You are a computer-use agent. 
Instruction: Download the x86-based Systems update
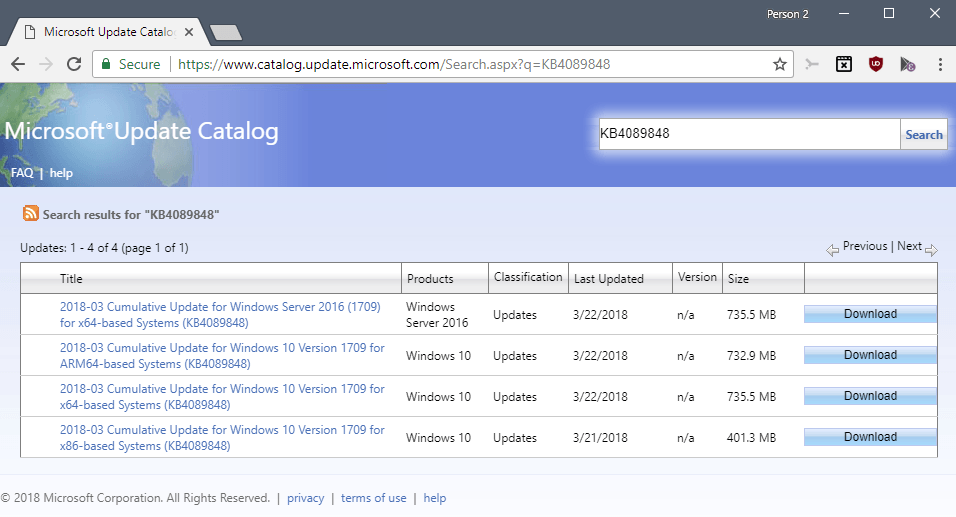point(870,437)
